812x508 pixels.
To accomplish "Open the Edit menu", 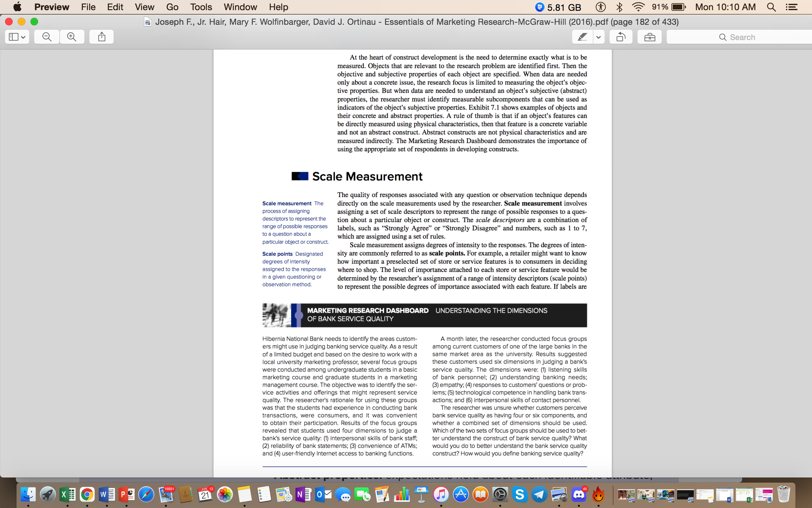I will [115, 7].
